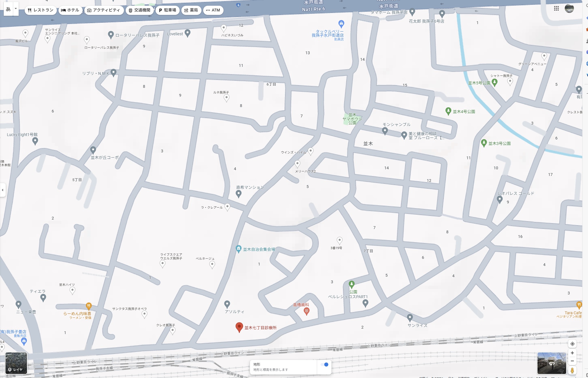The image size is (588, 378).
Task: Toggle the 地形 terrain switch off
Action: coord(325,365)
